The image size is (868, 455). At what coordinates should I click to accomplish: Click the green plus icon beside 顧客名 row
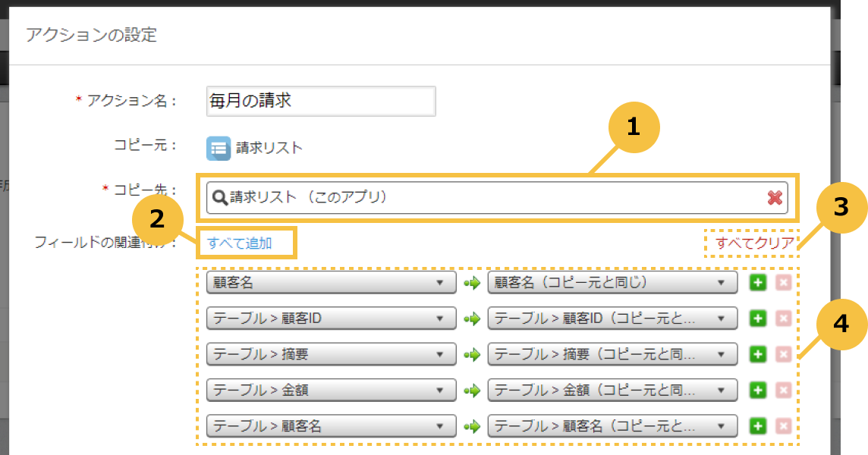coord(757,282)
